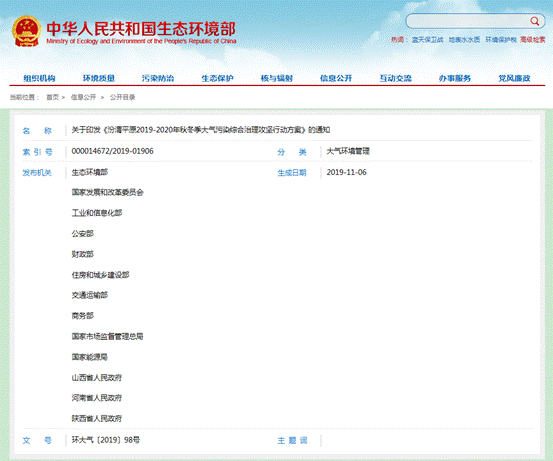Viewport: 553px width, 461px height.
Task: Click the entry 河南省人民政府
Action: [x=97, y=398]
